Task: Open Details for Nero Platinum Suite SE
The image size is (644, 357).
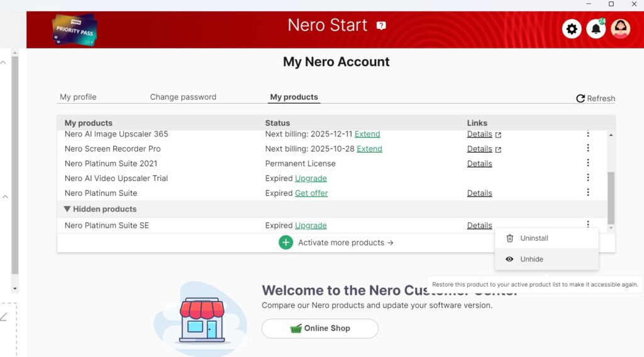Action: [479, 226]
